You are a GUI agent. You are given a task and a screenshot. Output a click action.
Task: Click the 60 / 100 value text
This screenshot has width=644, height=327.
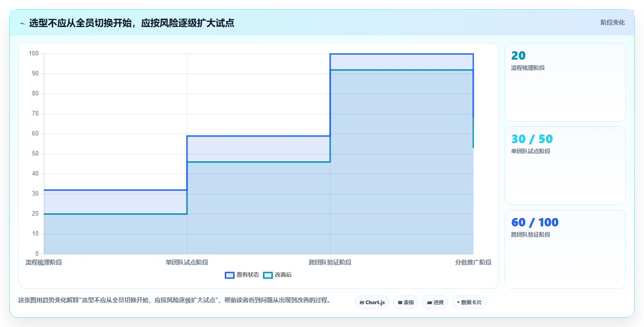coord(535,223)
